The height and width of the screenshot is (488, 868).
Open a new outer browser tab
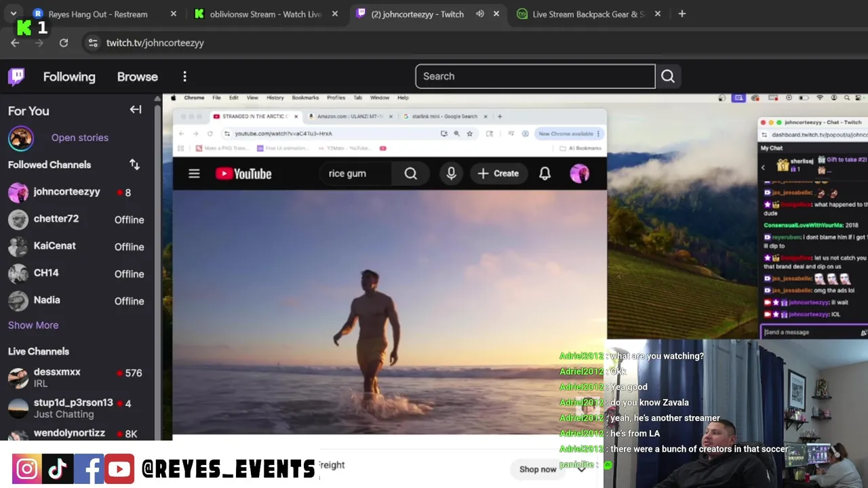tap(682, 14)
